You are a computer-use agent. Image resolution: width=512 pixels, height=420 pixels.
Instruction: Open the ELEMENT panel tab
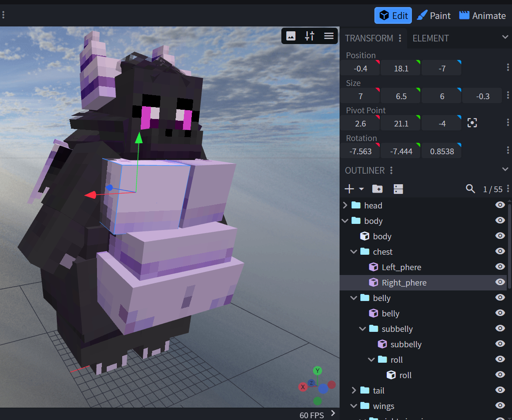pos(430,38)
